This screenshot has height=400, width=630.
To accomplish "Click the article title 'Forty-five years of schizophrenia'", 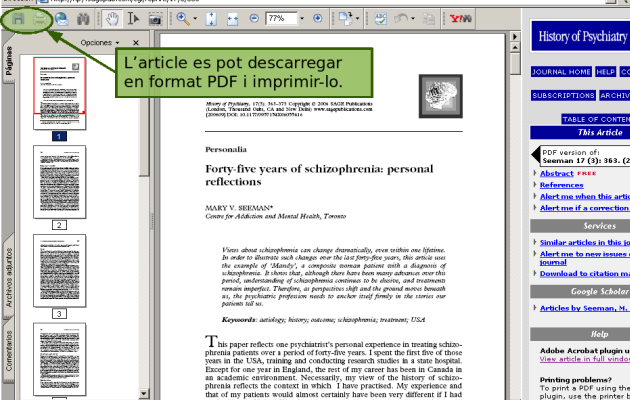I will point(319,175).
